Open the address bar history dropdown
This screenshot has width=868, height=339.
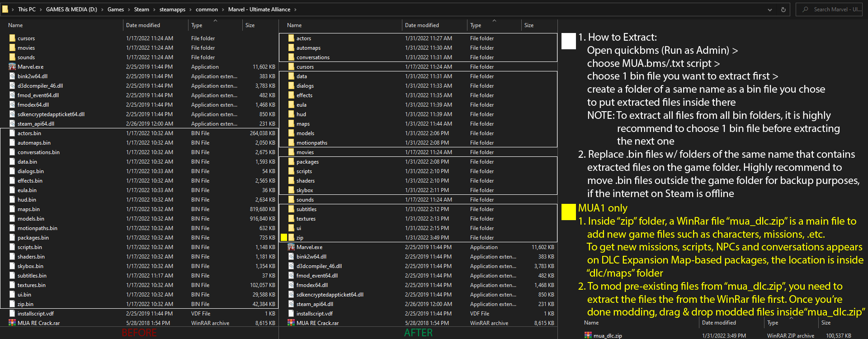(x=770, y=9)
